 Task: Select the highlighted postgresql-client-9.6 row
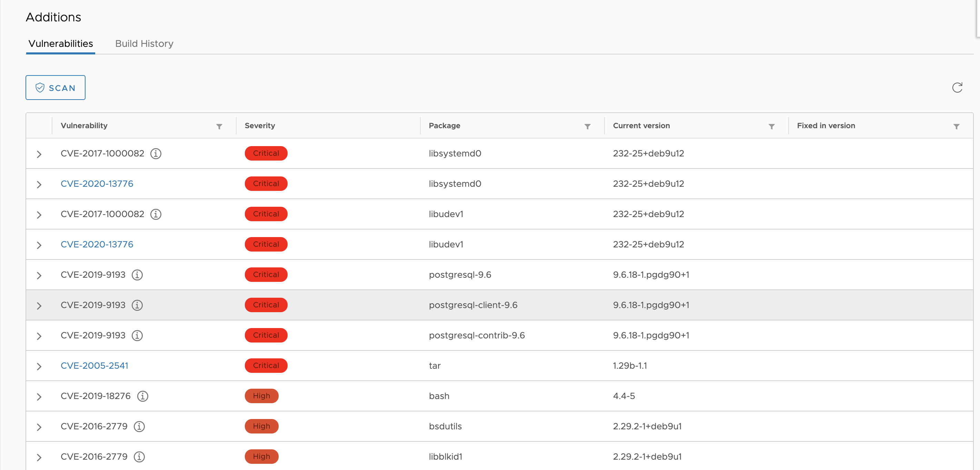473,305
